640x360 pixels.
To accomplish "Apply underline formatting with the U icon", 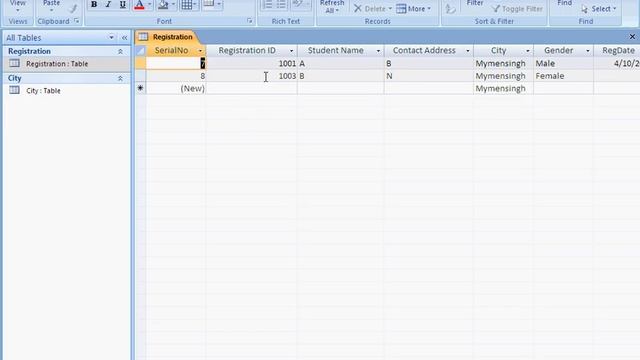I will (x=122, y=4).
